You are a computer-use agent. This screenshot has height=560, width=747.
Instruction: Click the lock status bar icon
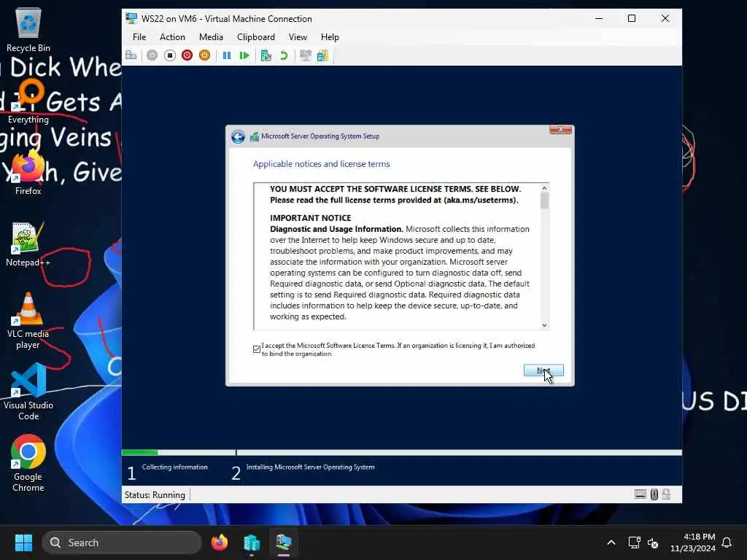point(666,494)
